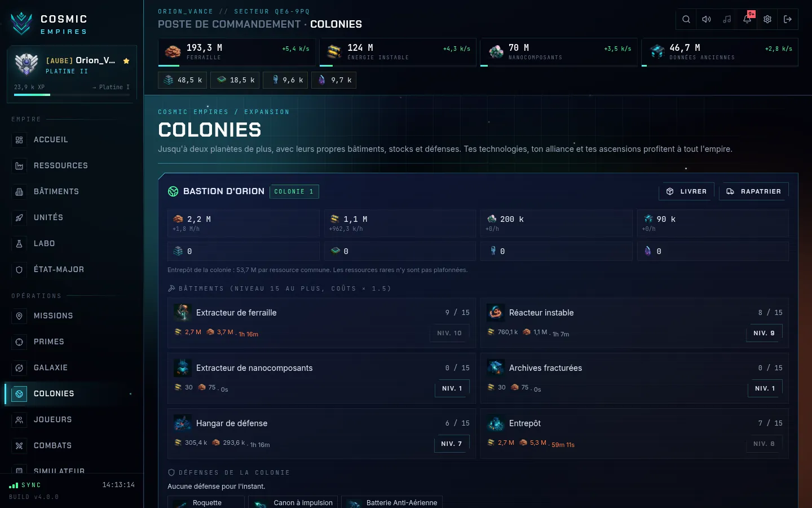The width and height of the screenshot is (812, 508).
Task: Click the gold star next to Orion_V...
Action: click(126, 61)
